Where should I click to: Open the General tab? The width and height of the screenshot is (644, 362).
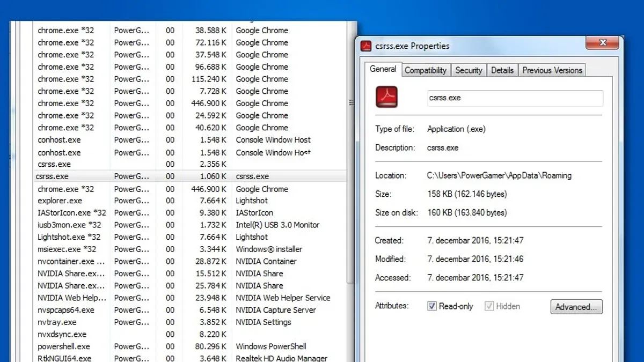(x=383, y=69)
